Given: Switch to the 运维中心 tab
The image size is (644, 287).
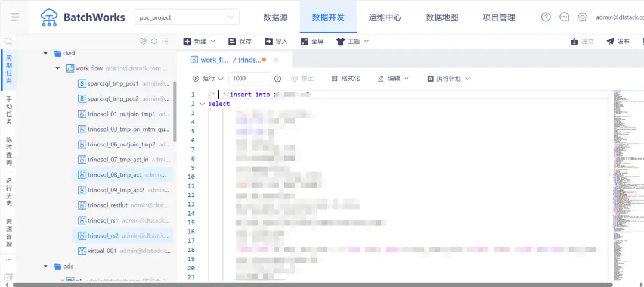Looking at the screenshot, I should click(385, 17).
